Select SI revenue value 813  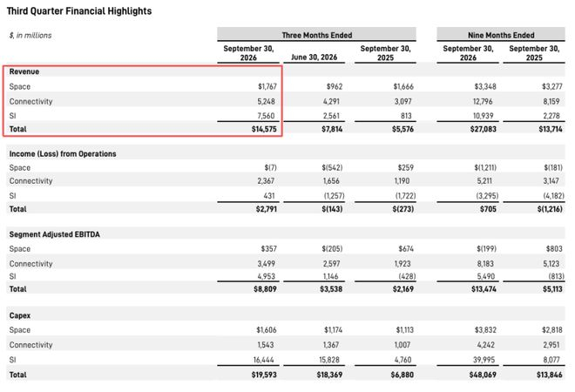click(x=406, y=116)
